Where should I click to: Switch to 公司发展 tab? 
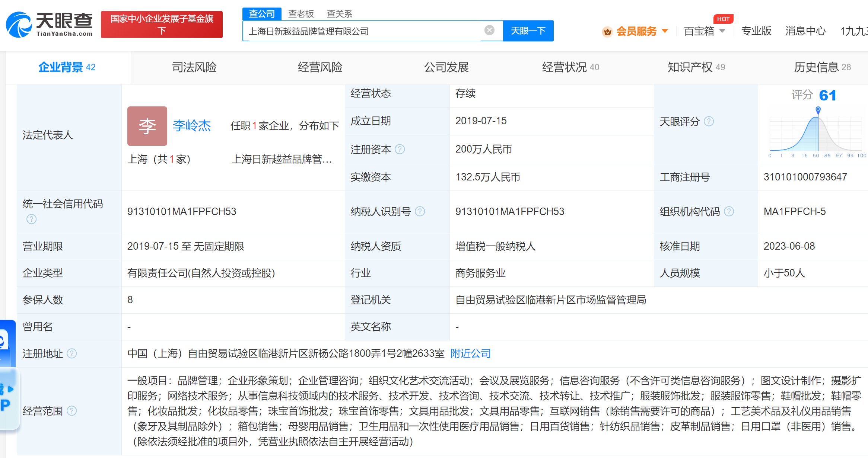446,67
